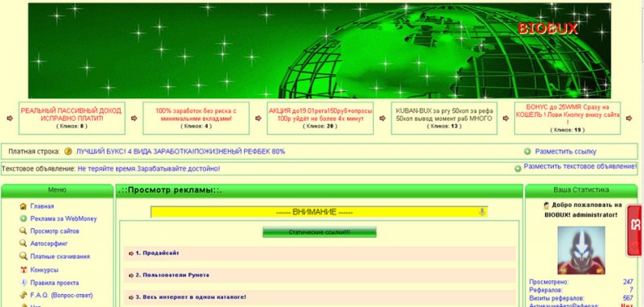644x307 pixels.
Task: Open the KUBAN-BUX ad banner
Action: (x=444, y=118)
